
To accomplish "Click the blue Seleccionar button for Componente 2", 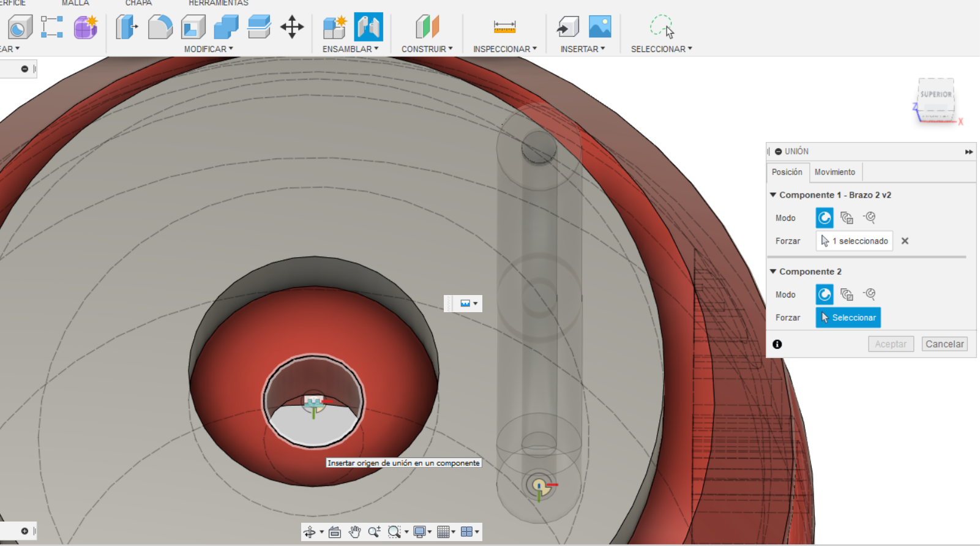I will coord(848,318).
